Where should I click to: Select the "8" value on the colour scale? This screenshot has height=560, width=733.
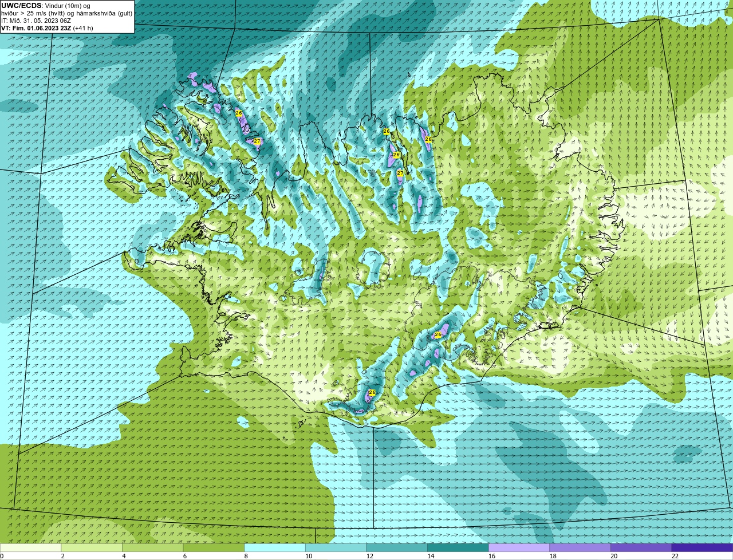point(246,556)
